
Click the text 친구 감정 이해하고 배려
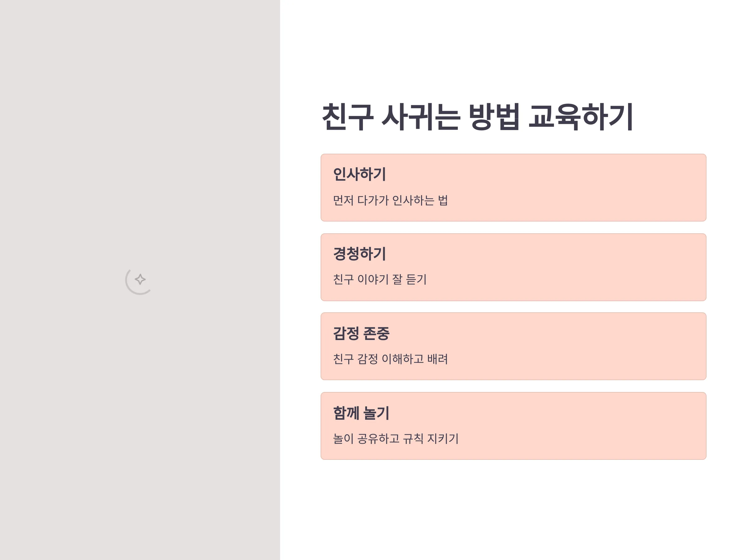pos(390,359)
